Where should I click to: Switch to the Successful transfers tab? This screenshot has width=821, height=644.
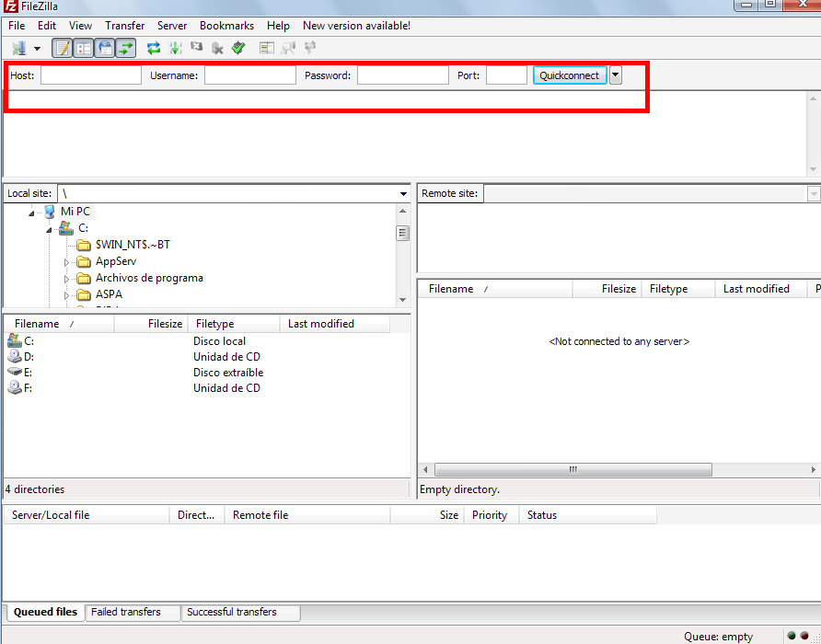(240, 612)
